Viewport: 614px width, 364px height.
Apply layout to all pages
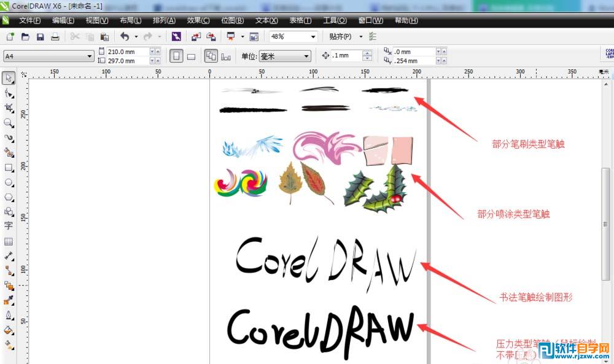coord(211,56)
